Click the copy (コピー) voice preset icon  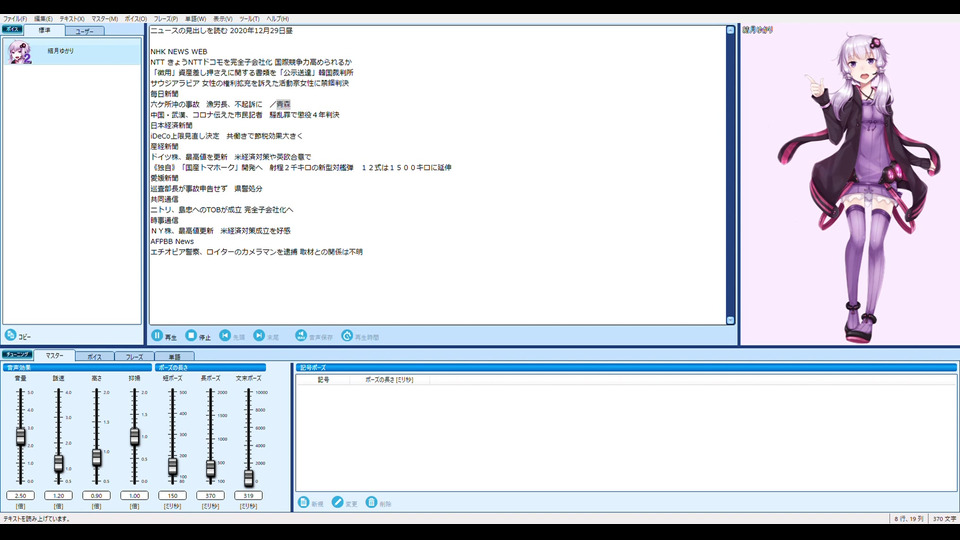10,335
